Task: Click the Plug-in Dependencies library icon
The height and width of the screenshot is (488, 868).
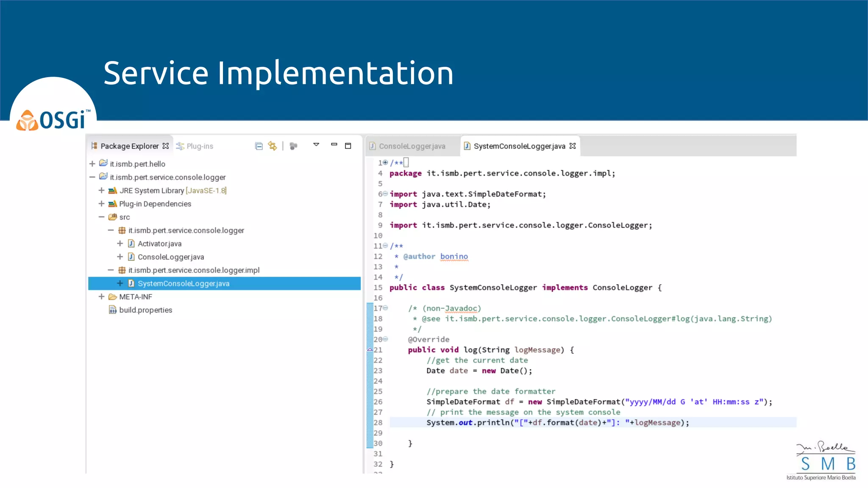Action: pos(113,204)
